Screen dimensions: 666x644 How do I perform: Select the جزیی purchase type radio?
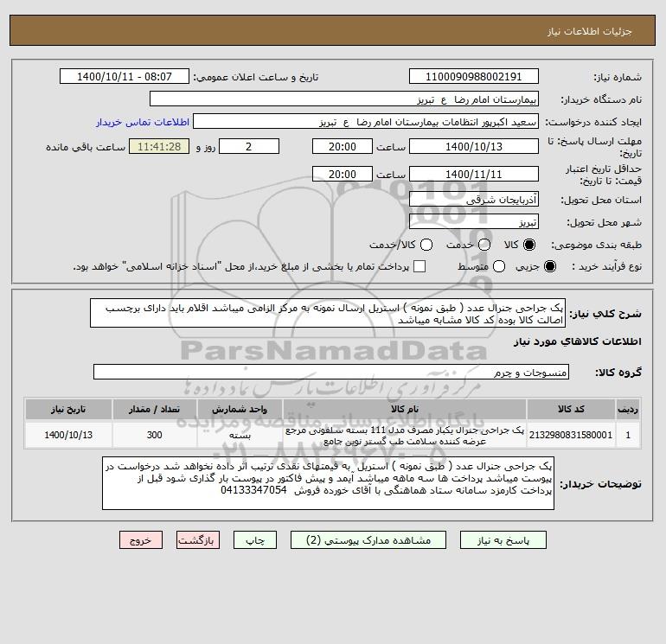549,266
